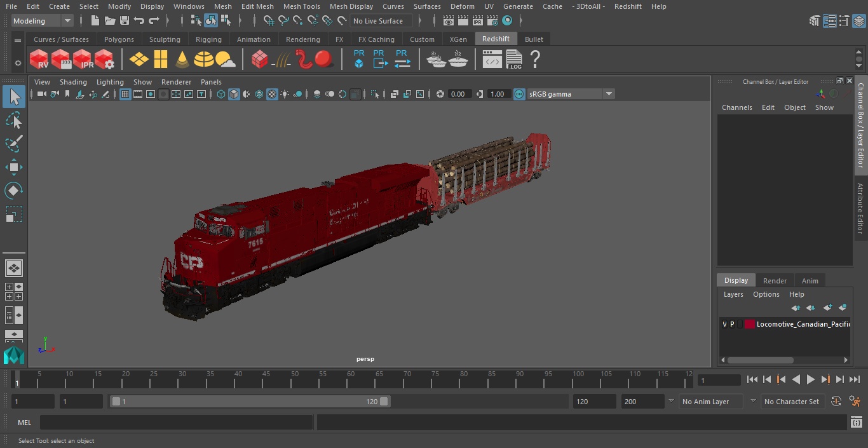Image resolution: width=868 pixels, height=448 pixels.
Task: Toggle viewport grid display button
Action: tap(125, 94)
